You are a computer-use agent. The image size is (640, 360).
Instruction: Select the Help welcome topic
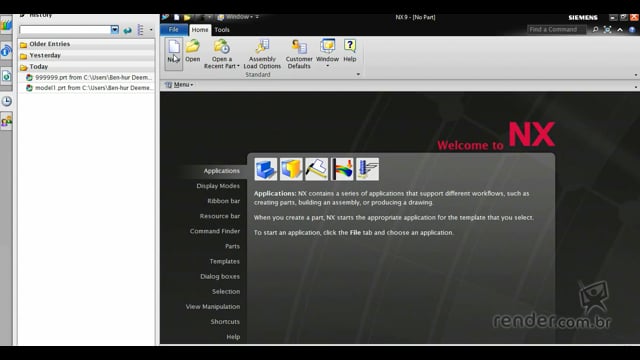coord(233,337)
